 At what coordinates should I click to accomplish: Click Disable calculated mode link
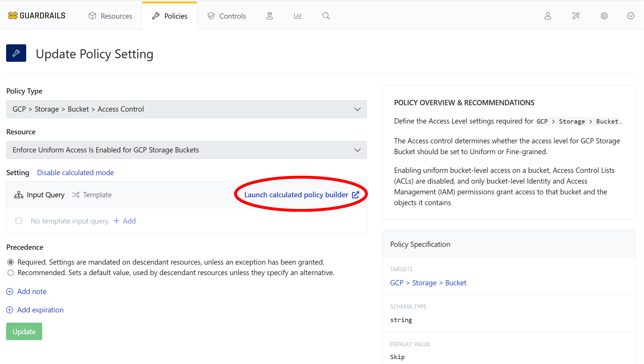75,173
